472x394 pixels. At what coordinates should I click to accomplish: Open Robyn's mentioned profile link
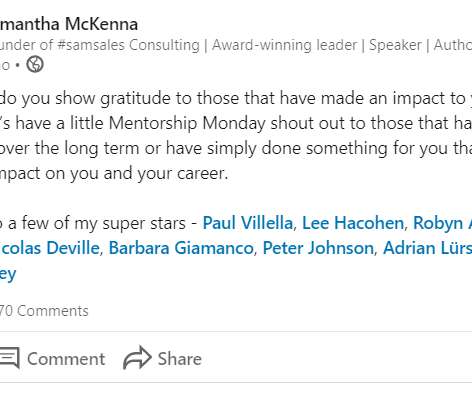point(442,223)
